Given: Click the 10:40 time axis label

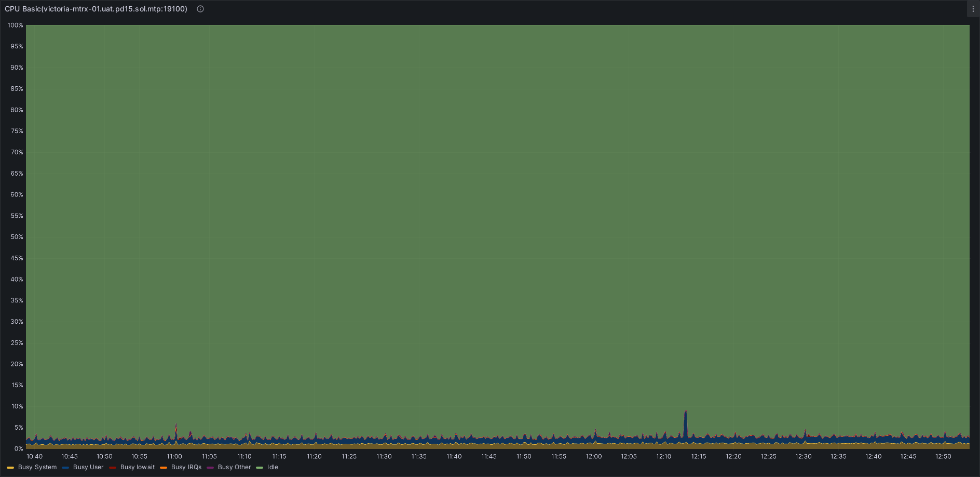Looking at the screenshot, I should point(35,456).
